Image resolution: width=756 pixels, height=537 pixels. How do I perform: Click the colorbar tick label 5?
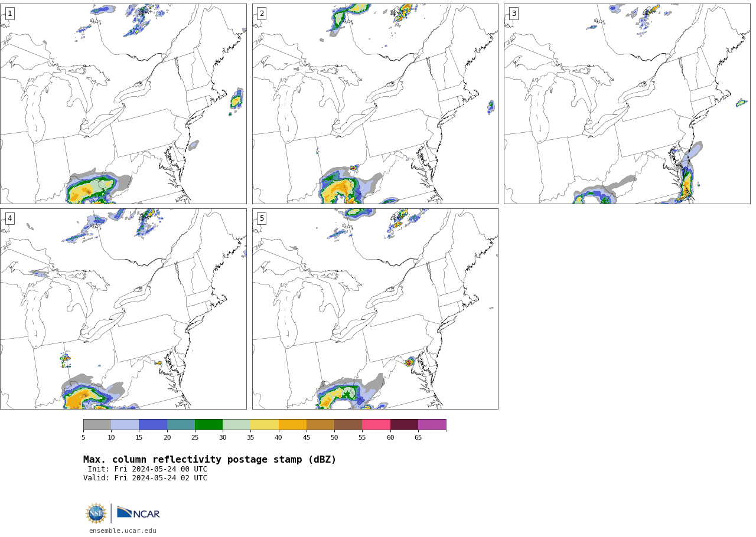pyautogui.click(x=83, y=437)
